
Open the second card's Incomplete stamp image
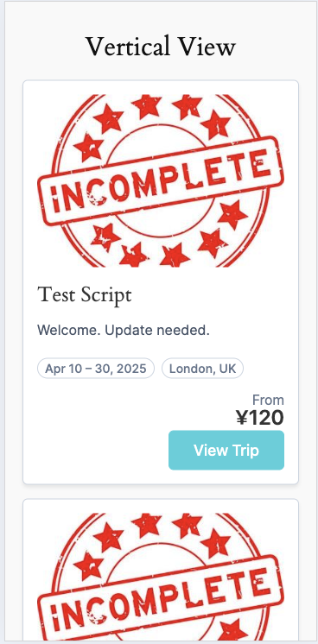coord(161,577)
